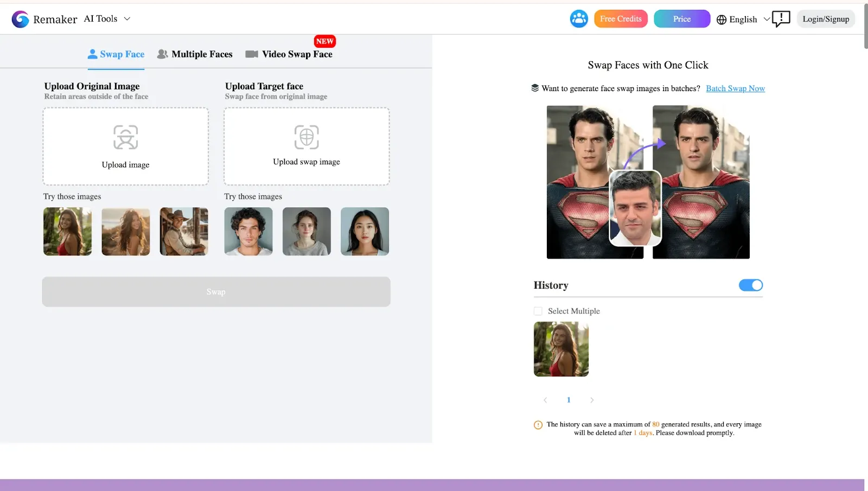The width and height of the screenshot is (868, 491).
Task: Click the Remaker brand name
Action: (x=55, y=20)
